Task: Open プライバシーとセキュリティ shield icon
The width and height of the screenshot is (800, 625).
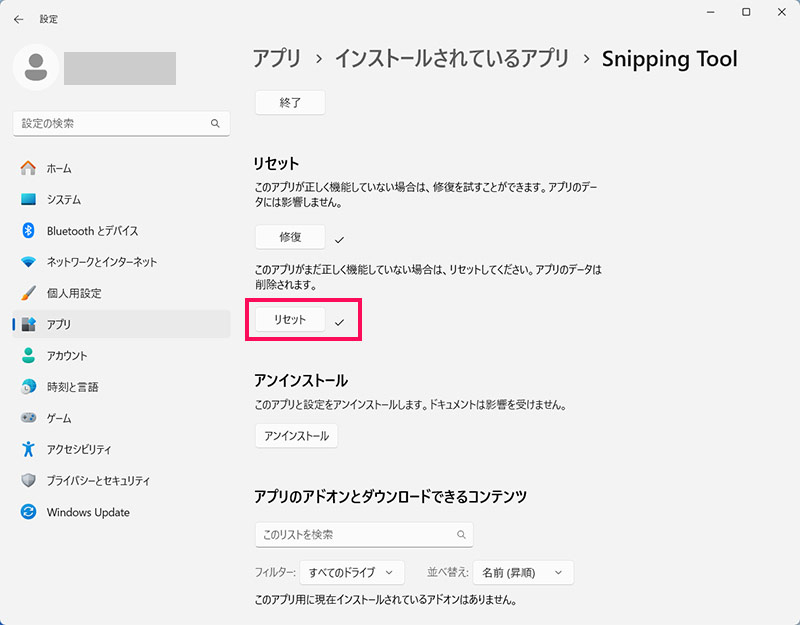Action: coord(28,480)
